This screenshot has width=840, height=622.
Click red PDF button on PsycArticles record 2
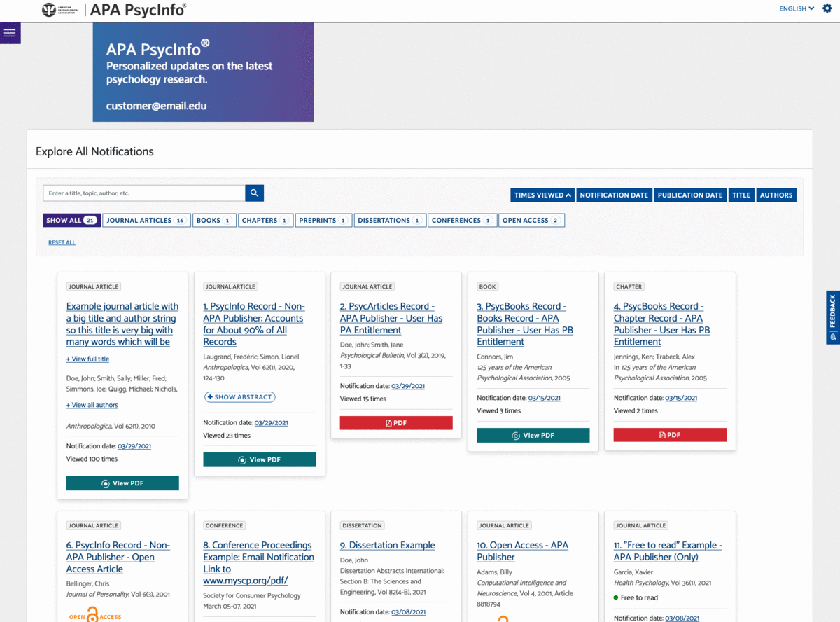click(396, 423)
